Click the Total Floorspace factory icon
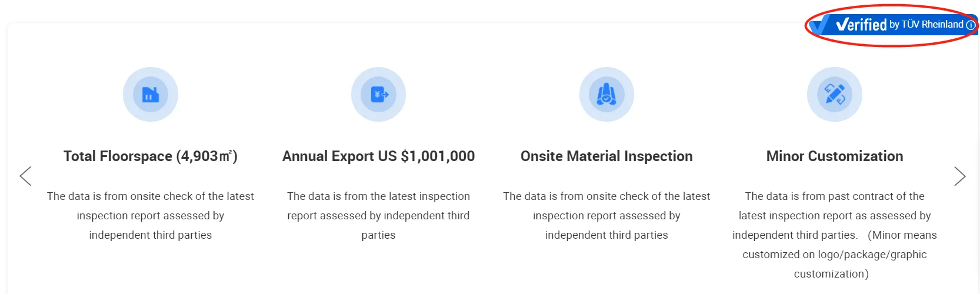Screen dimensions: 980x294 [151, 95]
